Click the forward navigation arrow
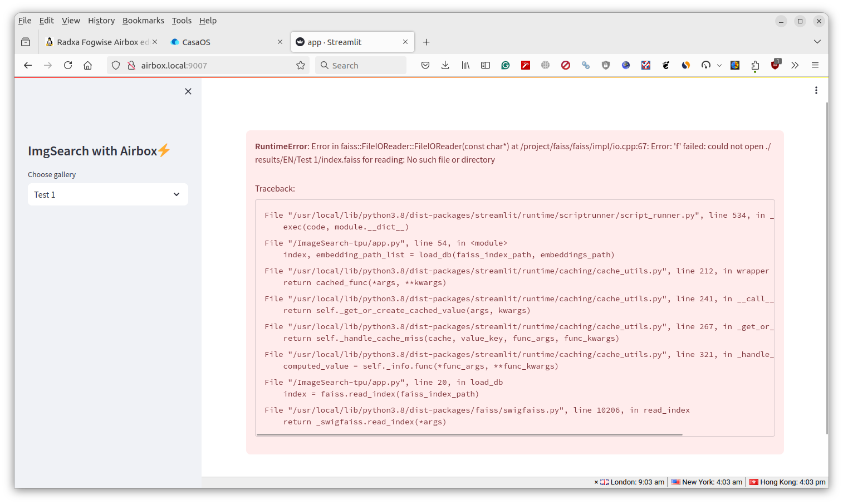This screenshot has width=843, height=504. point(48,65)
